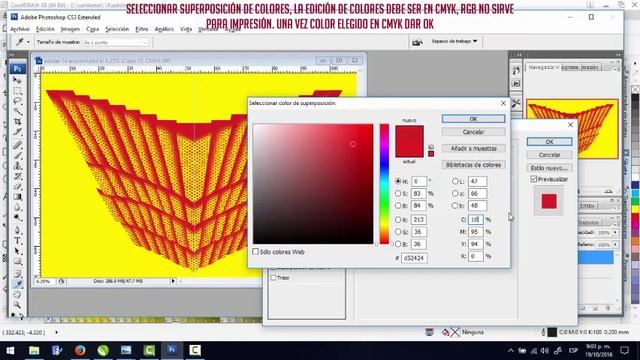This screenshot has height=360, width=640.
Task: Open the eyedropper tool preset picker
Action: pos(28,42)
